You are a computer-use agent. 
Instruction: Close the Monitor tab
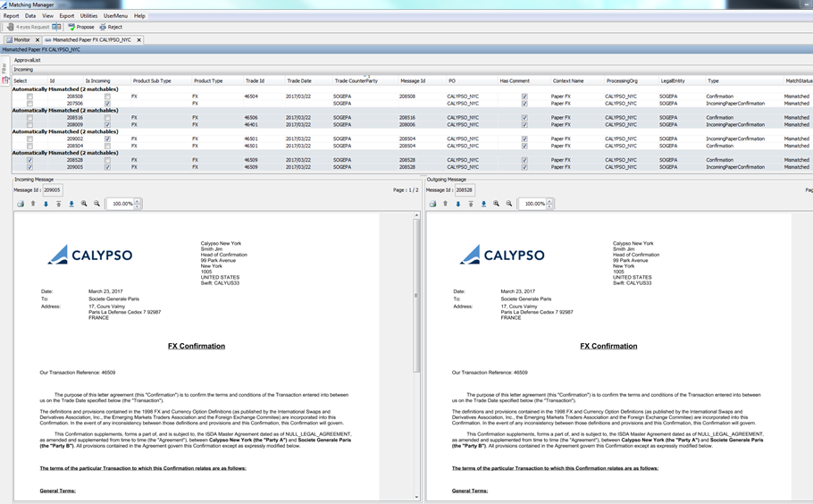coord(38,40)
